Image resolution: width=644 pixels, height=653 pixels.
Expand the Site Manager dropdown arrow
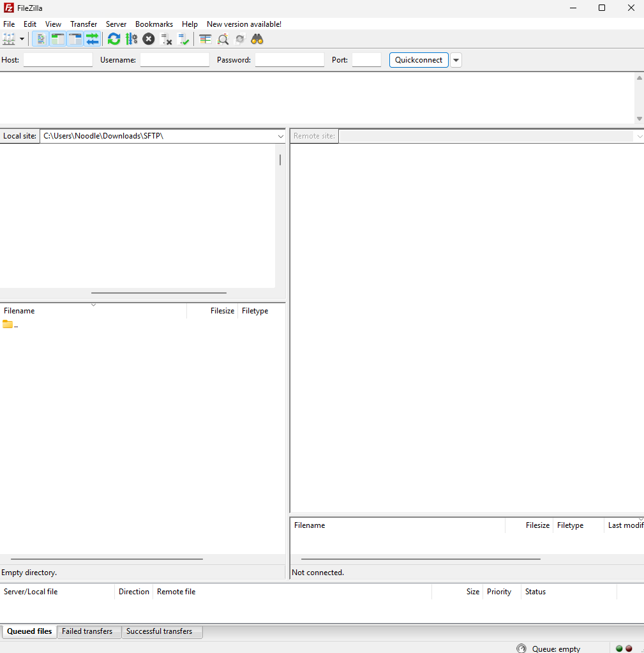click(x=22, y=39)
